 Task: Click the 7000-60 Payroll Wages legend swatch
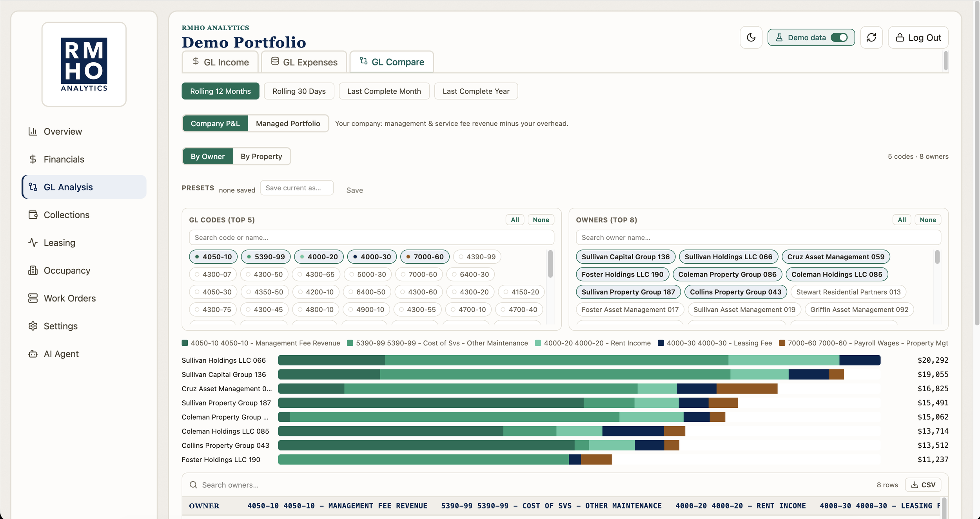pos(782,343)
